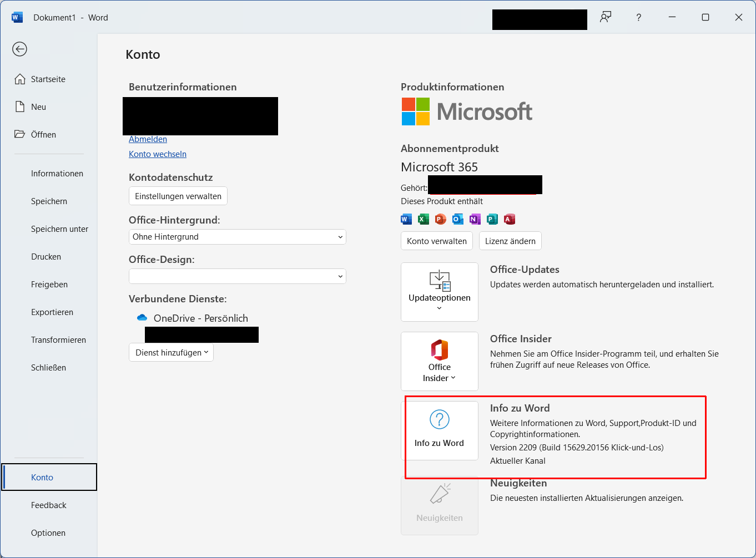
Task: Click the back arrow icon
Action: coord(20,49)
